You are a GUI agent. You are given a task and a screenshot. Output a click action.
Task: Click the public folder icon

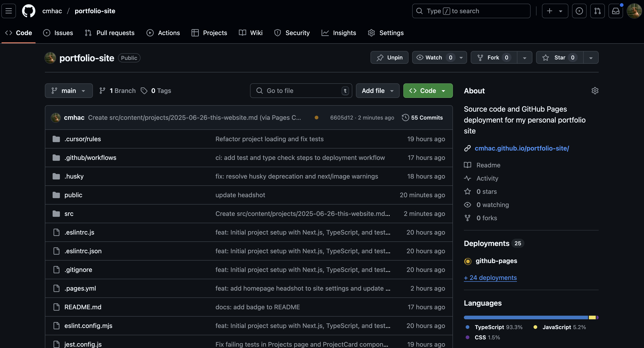(56, 195)
